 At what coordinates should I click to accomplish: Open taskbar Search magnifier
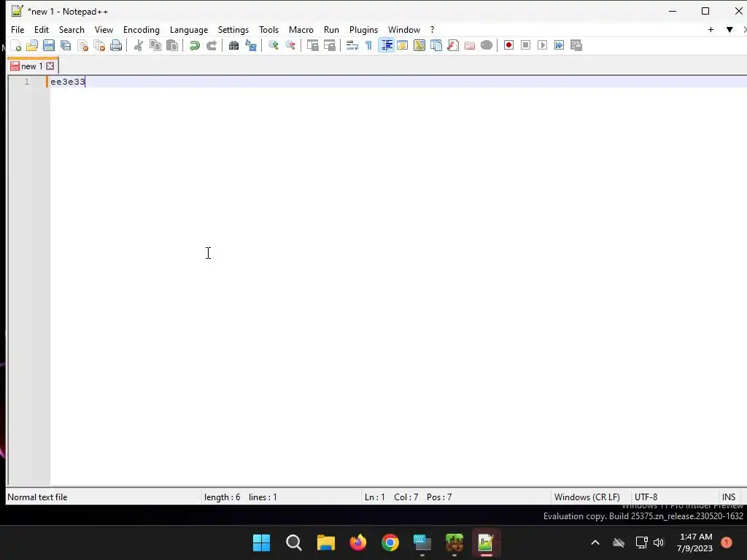coord(293,542)
